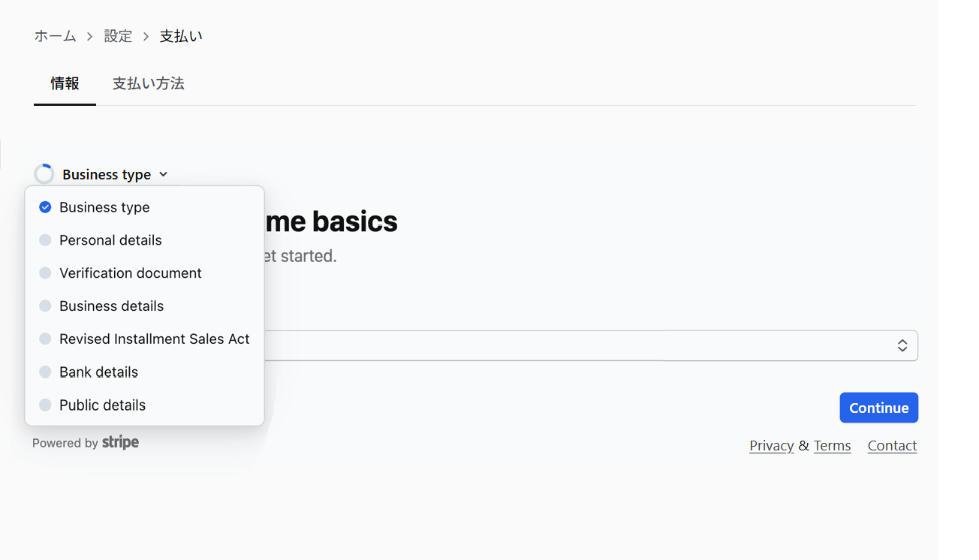Select the Revised Installment Sales Act step

(154, 339)
